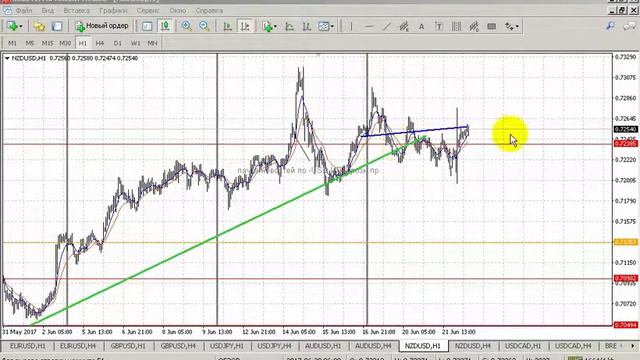Viewport: 640px width, 360px height.
Task: Open the search magnifier icon
Action: (x=611, y=26)
